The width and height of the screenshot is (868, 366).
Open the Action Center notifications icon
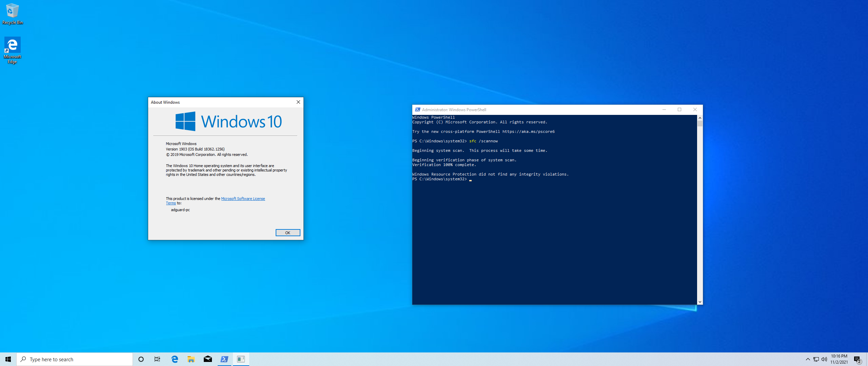click(857, 359)
